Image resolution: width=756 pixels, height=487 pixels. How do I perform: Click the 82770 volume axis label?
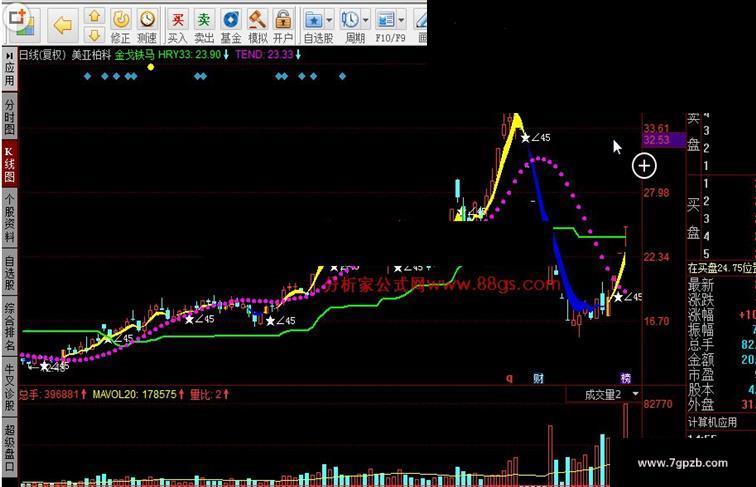(x=658, y=404)
